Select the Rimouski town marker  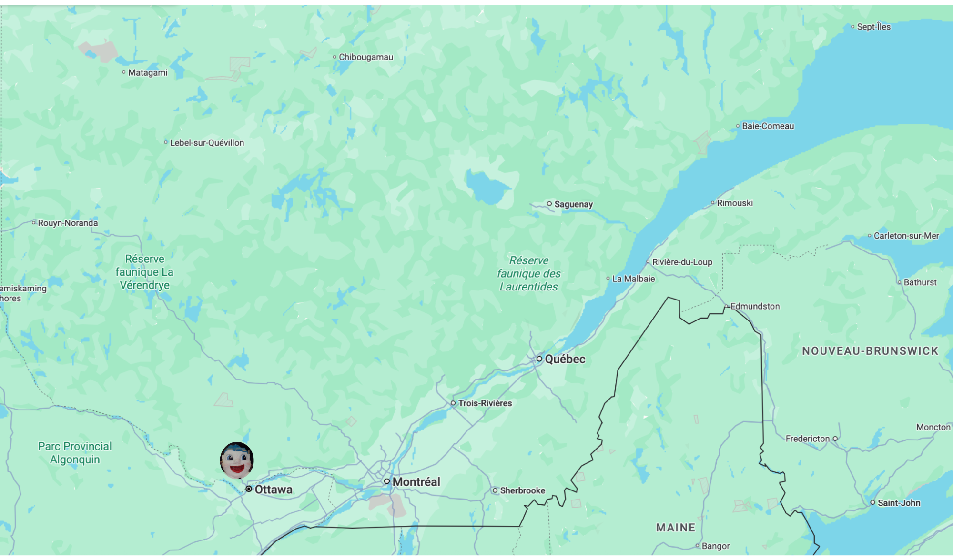click(713, 203)
